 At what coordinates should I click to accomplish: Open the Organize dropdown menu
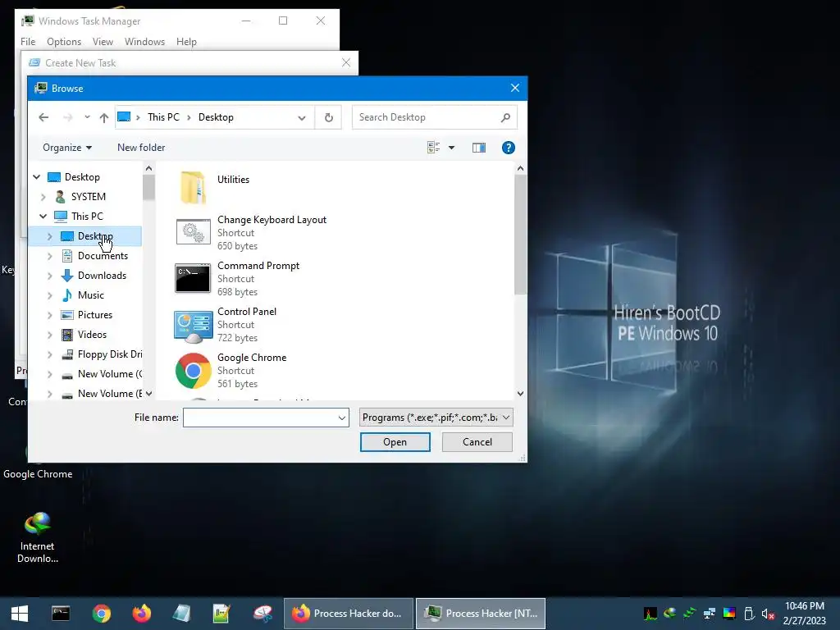(x=67, y=148)
